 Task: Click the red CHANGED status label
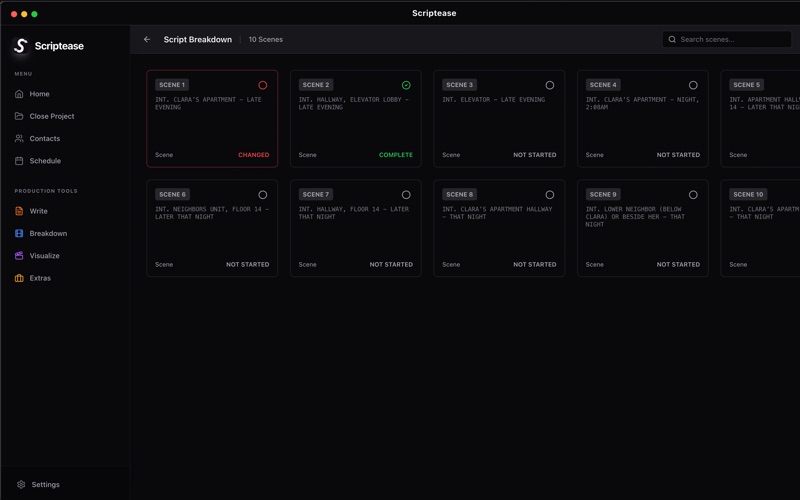pos(254,155)
